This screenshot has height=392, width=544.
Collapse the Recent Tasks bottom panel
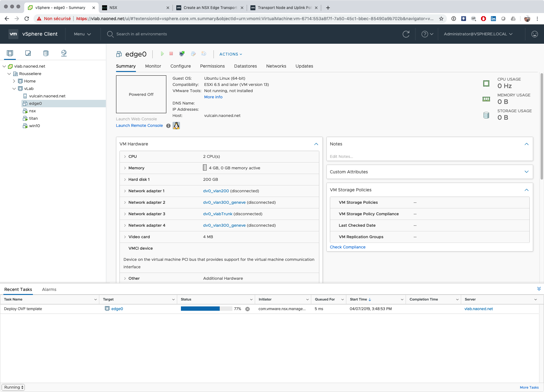[539, 289]
